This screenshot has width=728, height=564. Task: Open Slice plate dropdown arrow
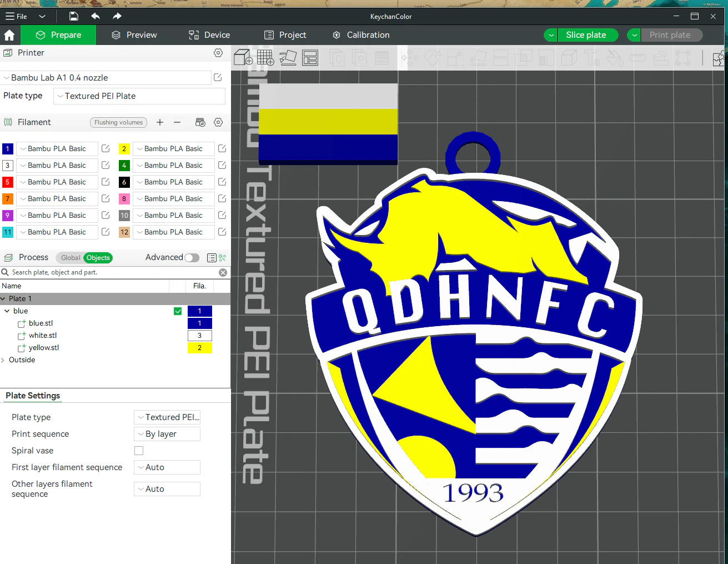click(551, 35)
